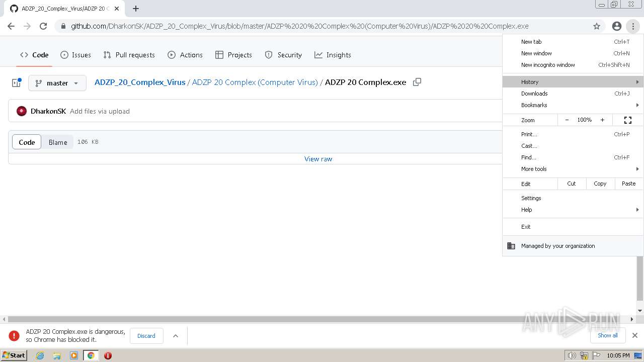The image size is (644, 362).
Task: Click Cut in the Edit row
Action: pyautogui.click(x=572, y=184)
